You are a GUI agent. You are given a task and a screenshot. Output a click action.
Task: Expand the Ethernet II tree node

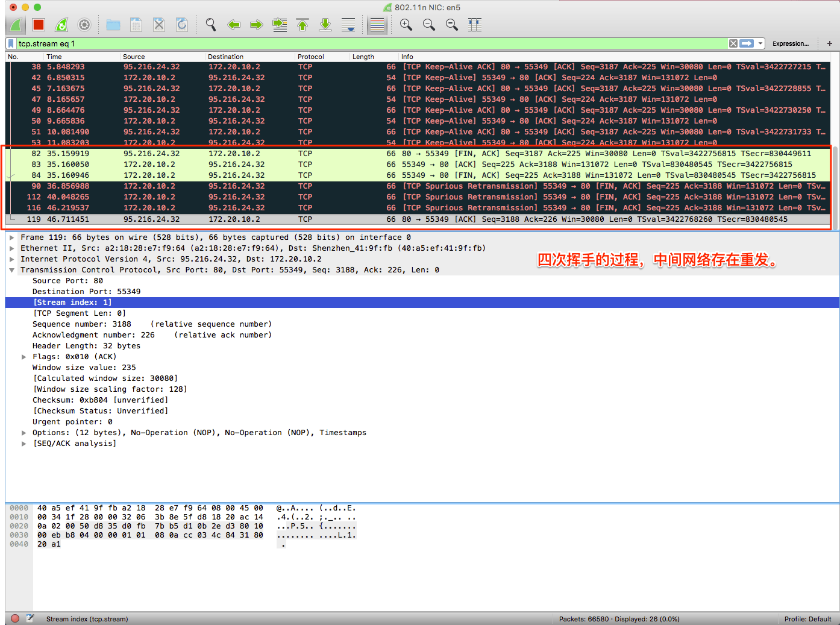[x=12, y=248]
